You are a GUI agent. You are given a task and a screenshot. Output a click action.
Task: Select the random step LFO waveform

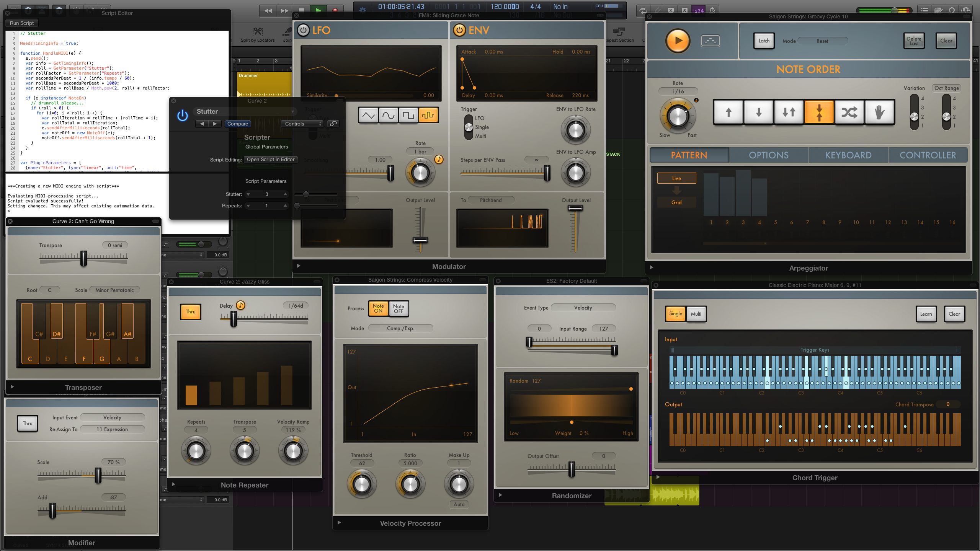(429, 115)
